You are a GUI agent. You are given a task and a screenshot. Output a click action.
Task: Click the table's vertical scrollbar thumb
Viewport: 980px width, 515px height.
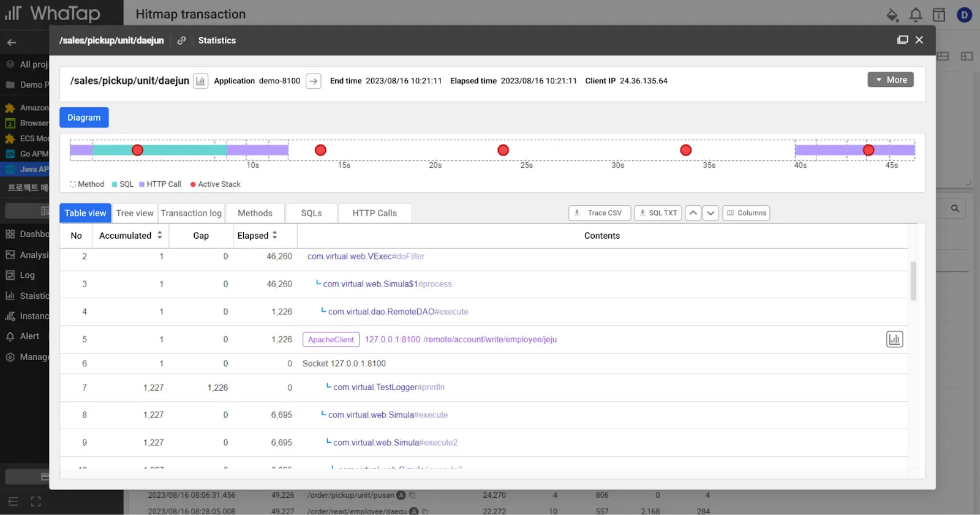pyautogui.click(x=913, y=281)
